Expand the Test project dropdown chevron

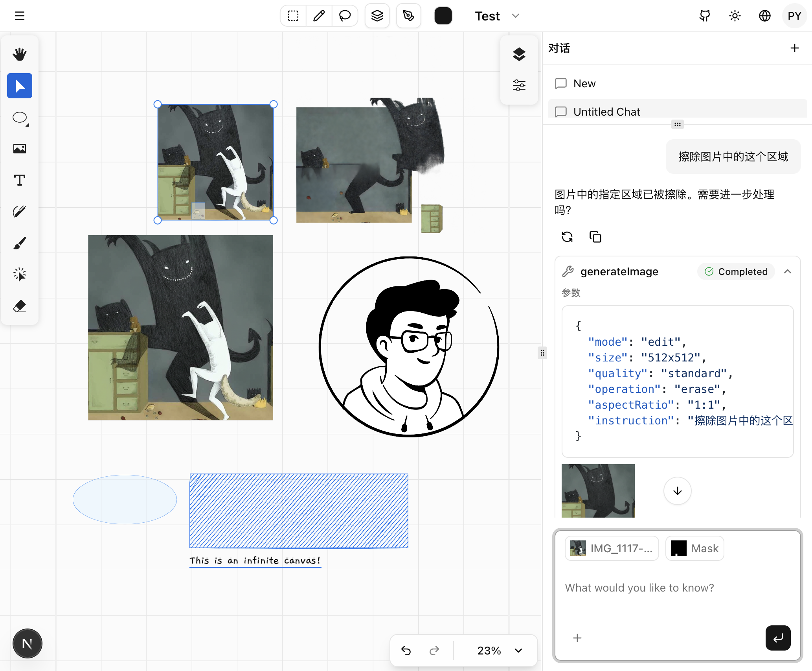[x=516, y=16]
